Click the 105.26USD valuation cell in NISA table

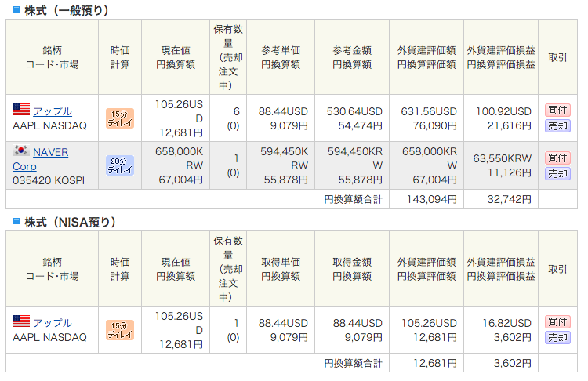tap(429, 323)
